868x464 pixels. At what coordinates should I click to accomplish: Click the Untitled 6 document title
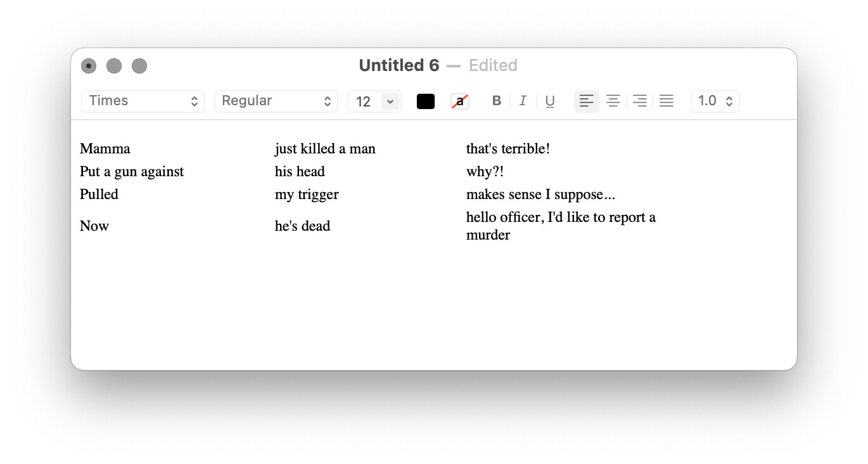399,65
